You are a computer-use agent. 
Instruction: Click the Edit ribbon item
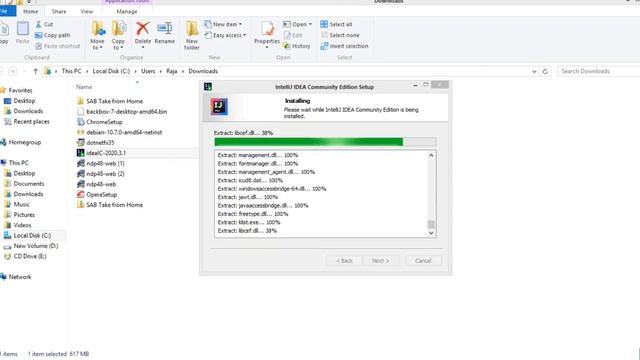[x=293, y=36]
